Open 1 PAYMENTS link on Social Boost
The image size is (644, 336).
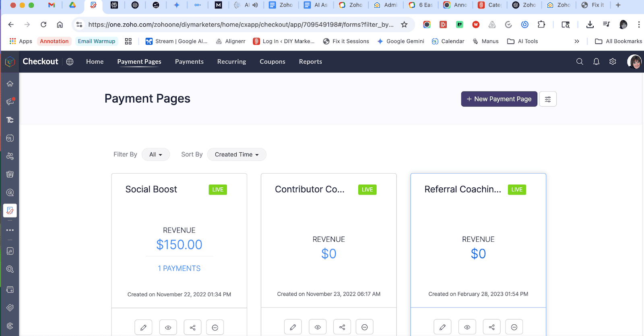pos(179,268)
